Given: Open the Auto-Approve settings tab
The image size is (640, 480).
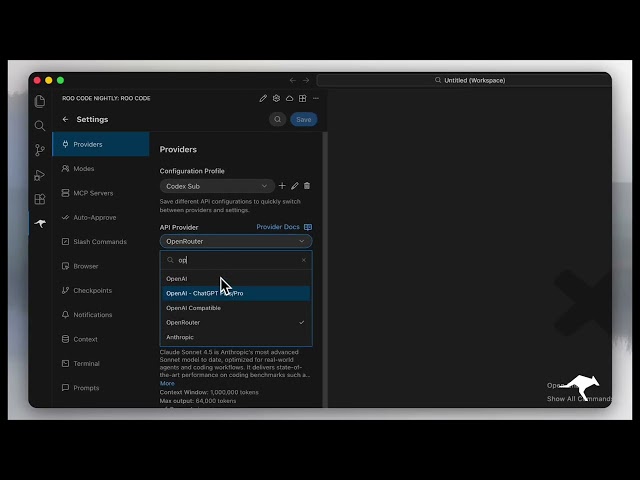Looking at the screenshot, I should (x=101, y=218).
